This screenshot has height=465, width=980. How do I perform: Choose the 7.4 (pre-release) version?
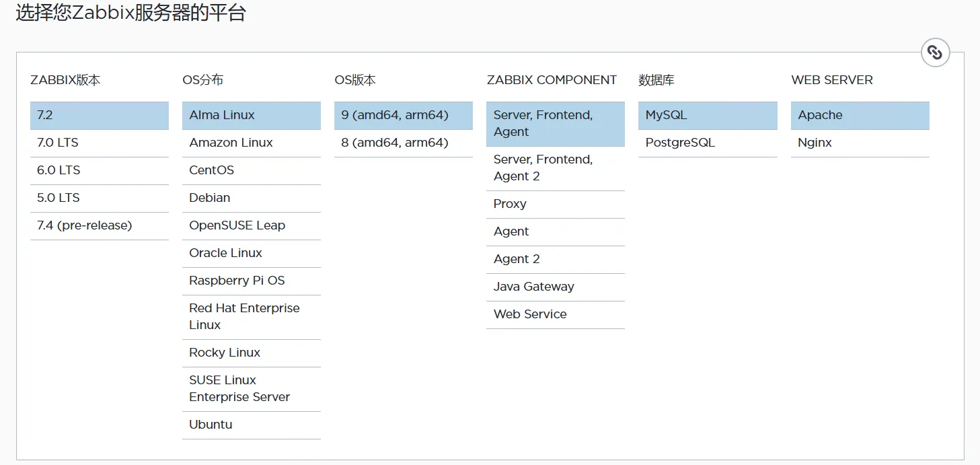[x=100, y=225]
